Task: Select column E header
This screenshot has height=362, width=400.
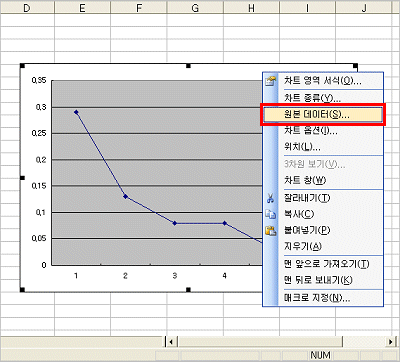Action: pos(82,7)
